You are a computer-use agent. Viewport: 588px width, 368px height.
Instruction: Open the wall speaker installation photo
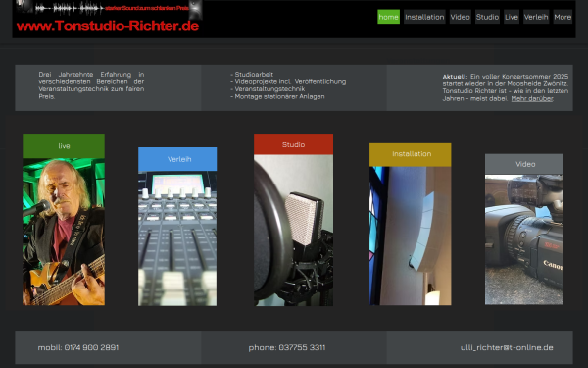coord(411,236)
